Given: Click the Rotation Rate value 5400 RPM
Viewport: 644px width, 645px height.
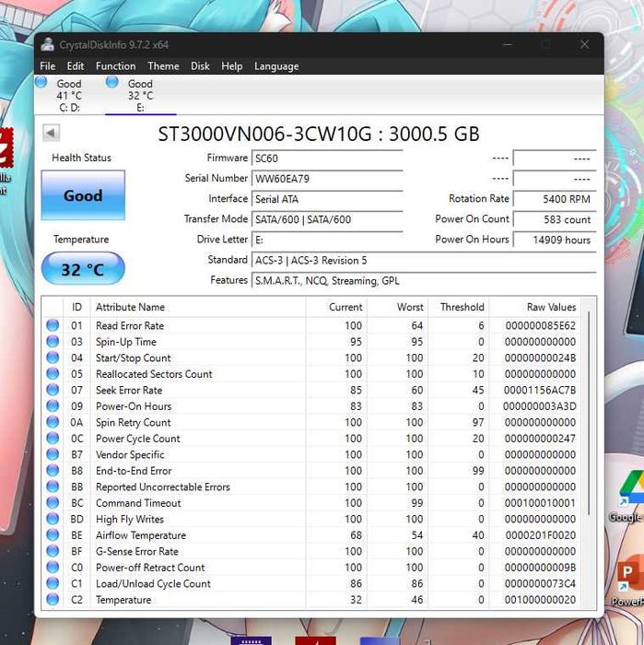Looking at the screenshot, I should click(555, 199).
